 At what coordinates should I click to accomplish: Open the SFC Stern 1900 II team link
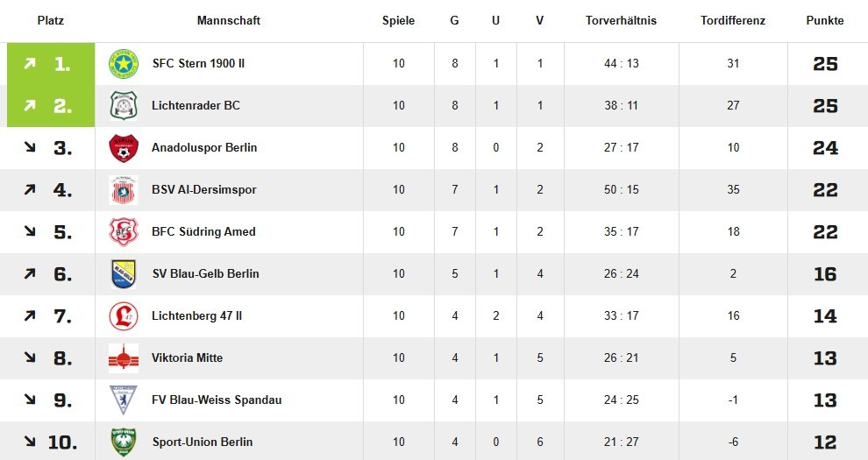pyautogui.click(x=198, y=64)
